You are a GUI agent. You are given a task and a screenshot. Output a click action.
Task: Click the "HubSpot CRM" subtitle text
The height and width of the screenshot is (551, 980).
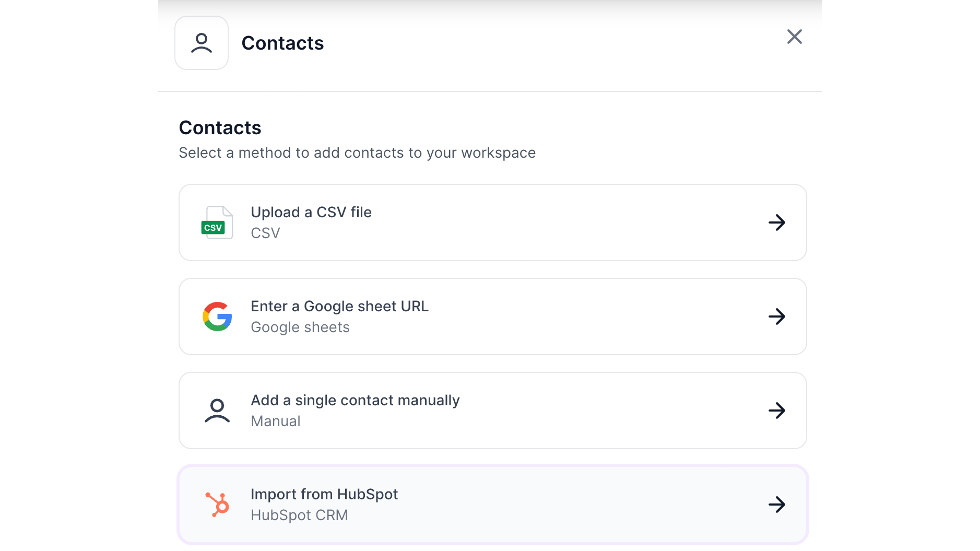[299, 515]
